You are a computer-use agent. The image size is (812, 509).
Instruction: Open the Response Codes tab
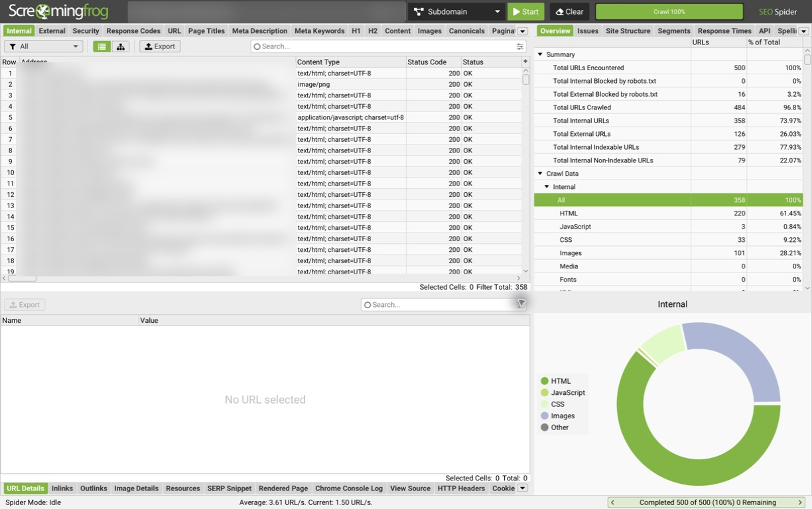click(133, 31)
